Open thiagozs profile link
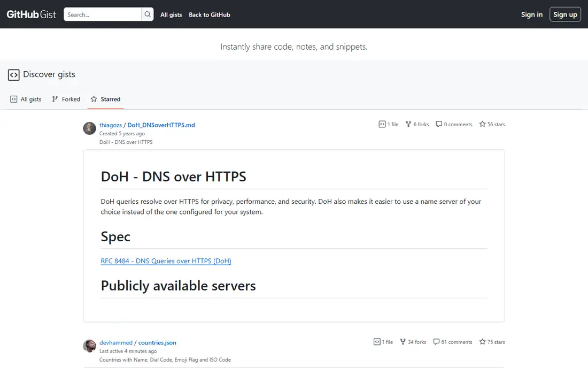The width and height of the screenshot is (588, 368). (x=111, y=125)
